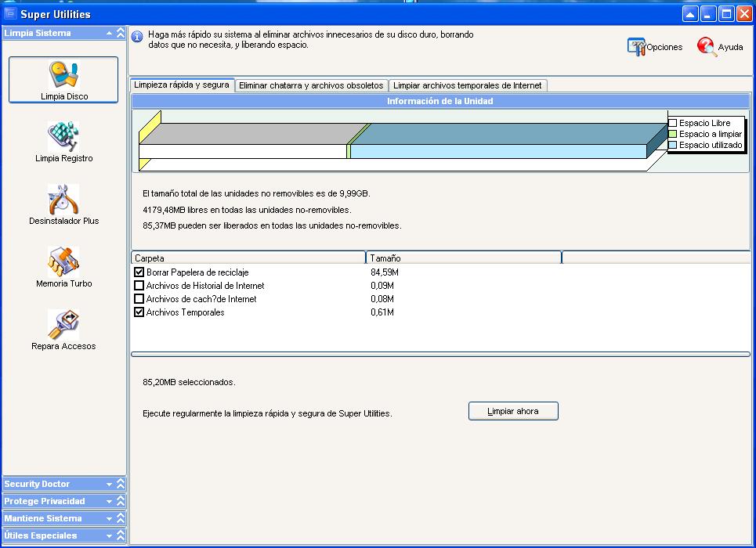Image resolution: width=756 pixels, height=548 pixels.
Task: Click the blue info icon beside the description
Action: pos(137,37)
